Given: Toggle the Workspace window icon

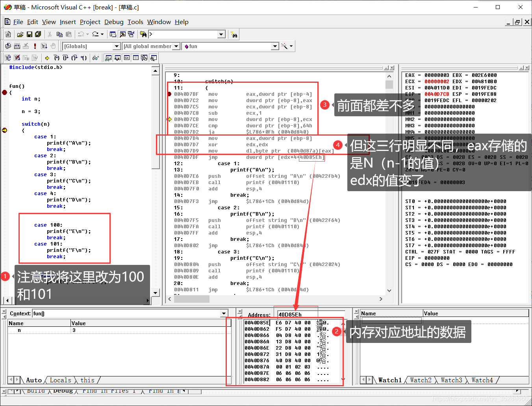Looking at the screenshot, I should click(x=113, y=34).
